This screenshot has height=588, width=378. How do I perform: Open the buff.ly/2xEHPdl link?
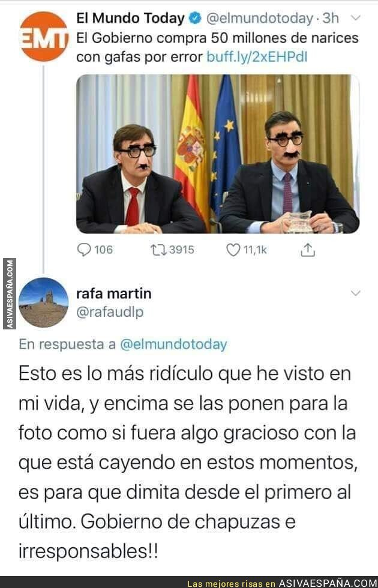click(257, 56)
